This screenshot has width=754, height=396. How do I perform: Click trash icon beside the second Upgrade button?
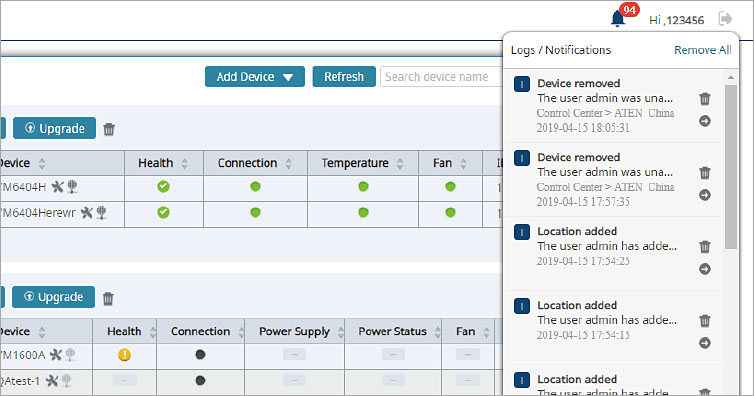tap(108, 298)
